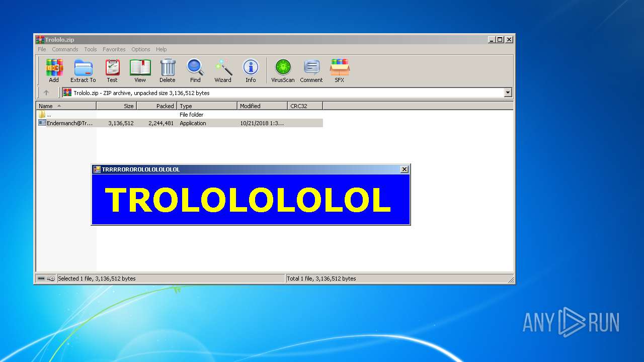This screenshot has width=644, height=362.
Task: Run VirusScan on archive
Action: point(283,70)
